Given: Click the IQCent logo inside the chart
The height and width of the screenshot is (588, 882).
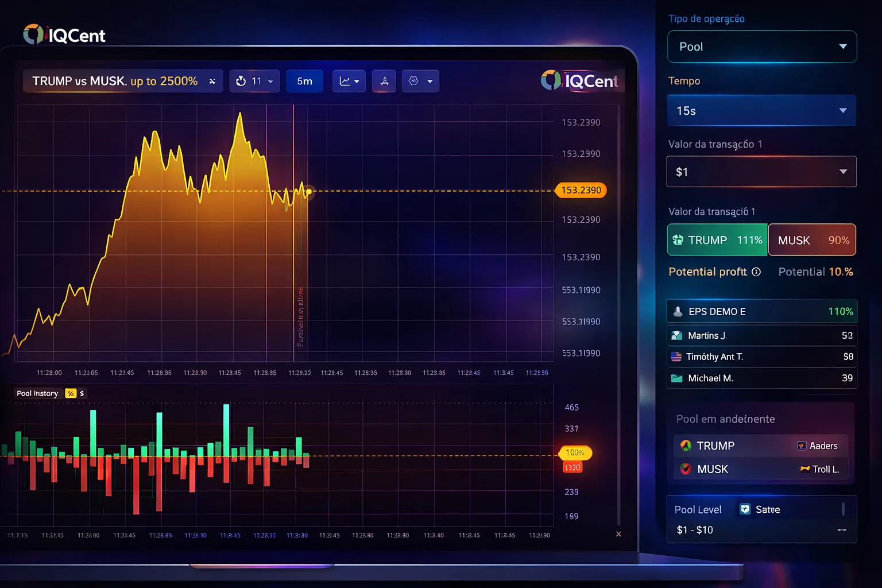Looking at the screenshot, I should coord(579,81).
